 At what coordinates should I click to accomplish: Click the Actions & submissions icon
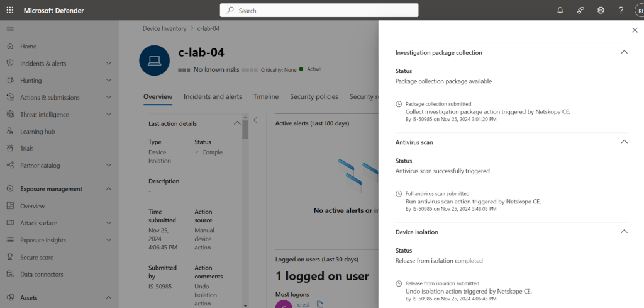(x=10, y=98)
